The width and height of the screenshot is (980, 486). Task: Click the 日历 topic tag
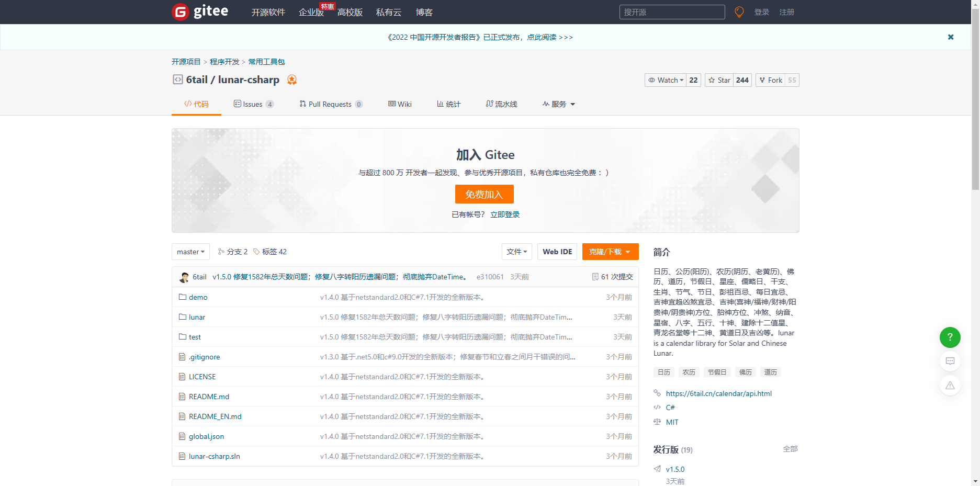(x=664, y=372)
